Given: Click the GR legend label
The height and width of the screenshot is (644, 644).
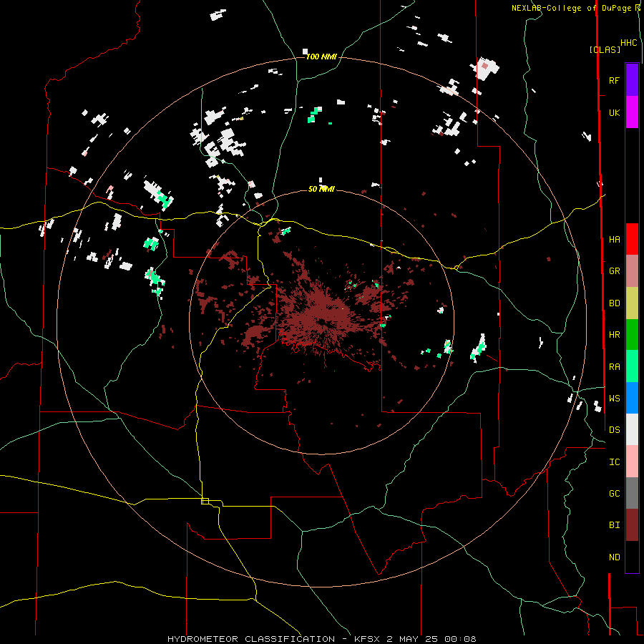Looking at the screenshot, I should point(614,271).
